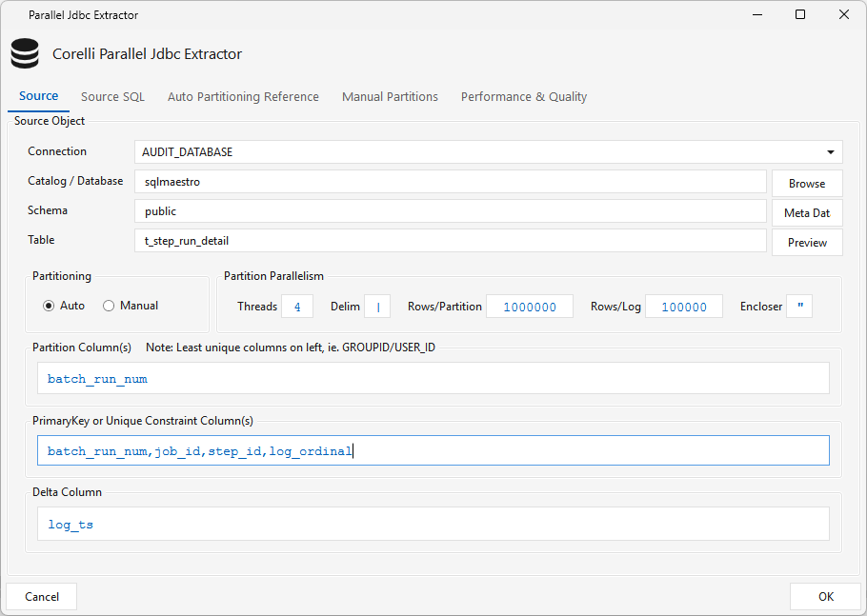This screenshot has height=616, width=867.
Task: Click the Cancel button
Action: (42, 597)
